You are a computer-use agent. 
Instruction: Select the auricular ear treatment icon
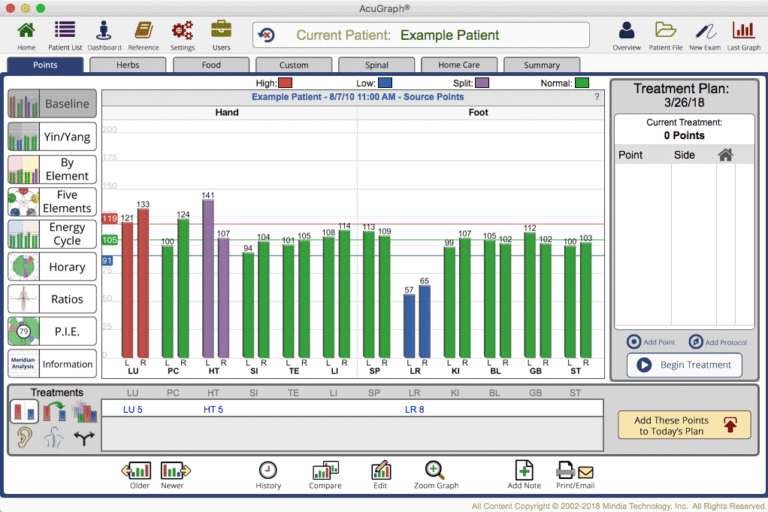pyautogui.click(x=24, y=437)
